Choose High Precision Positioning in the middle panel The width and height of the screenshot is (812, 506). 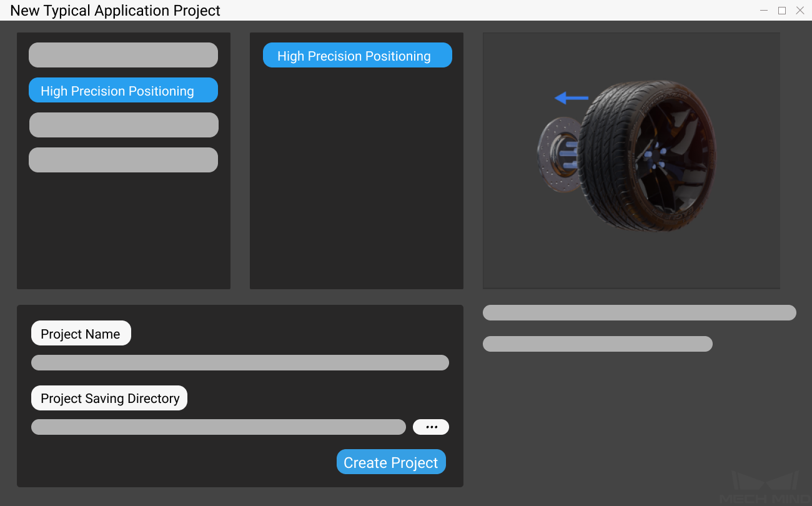coord(357,55)
